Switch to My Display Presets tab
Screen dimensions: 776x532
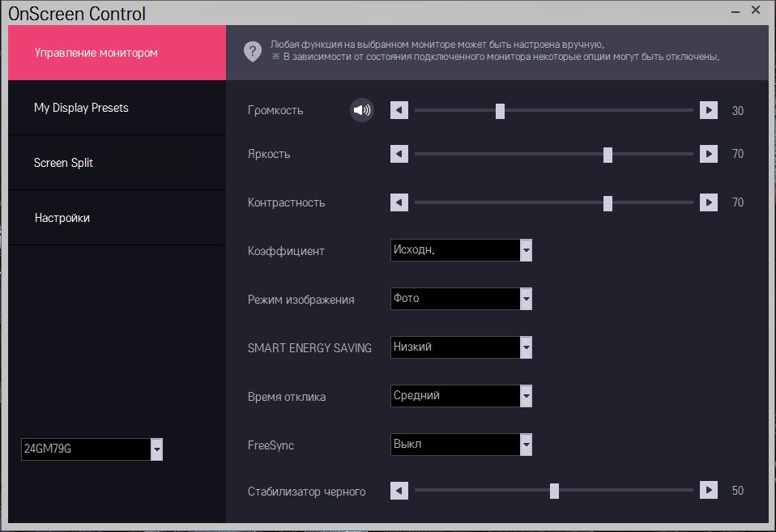(x=81, y=108)
